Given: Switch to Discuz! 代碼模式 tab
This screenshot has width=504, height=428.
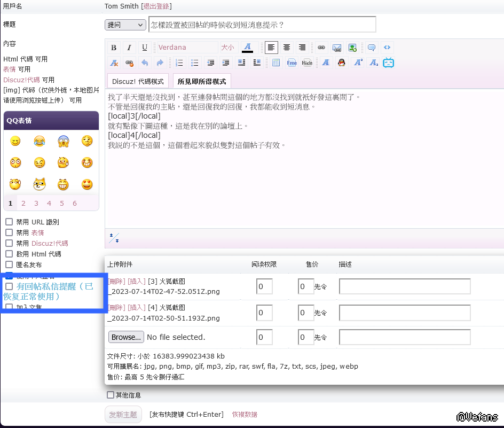Looking at the screenshot, I should click(138, 81).
